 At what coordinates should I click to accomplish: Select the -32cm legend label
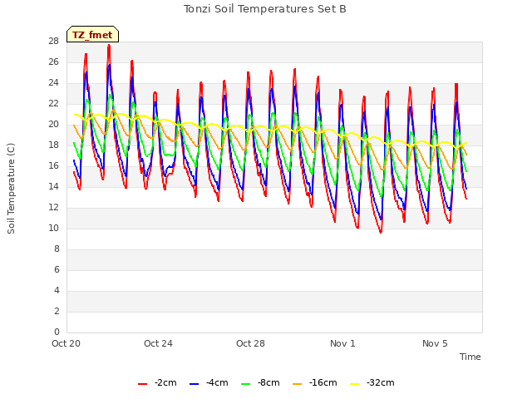point(381,382)
